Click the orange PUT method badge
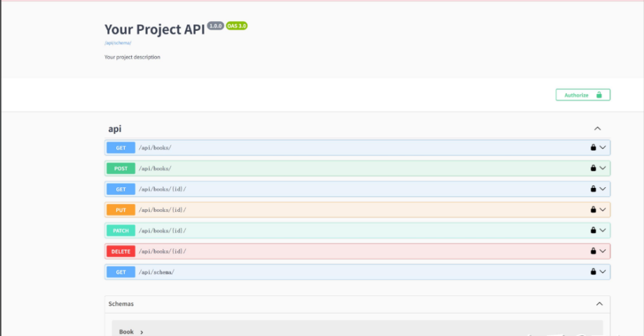644x336 pixels. 121,210
